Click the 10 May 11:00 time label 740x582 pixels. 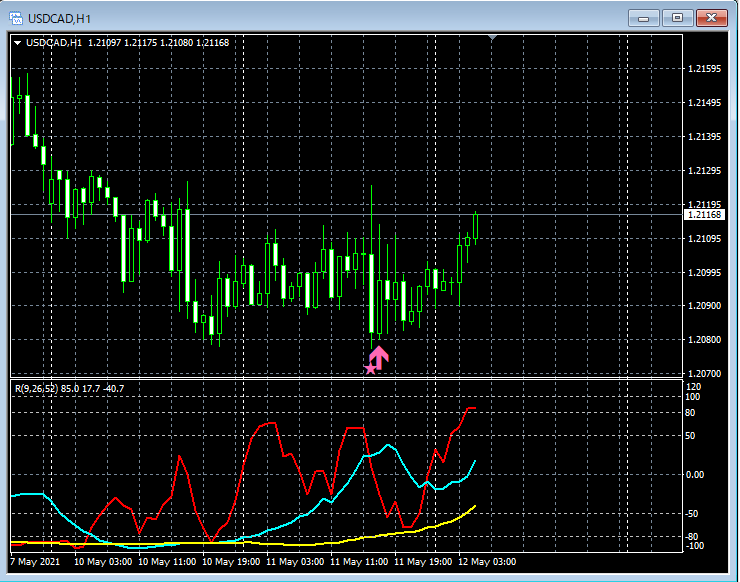click(167, 562)
